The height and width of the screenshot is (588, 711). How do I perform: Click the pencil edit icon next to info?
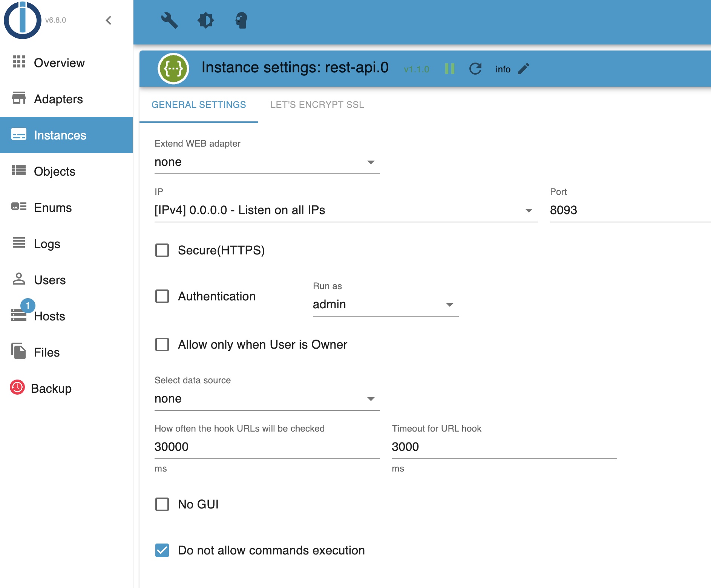pos(524,69)
